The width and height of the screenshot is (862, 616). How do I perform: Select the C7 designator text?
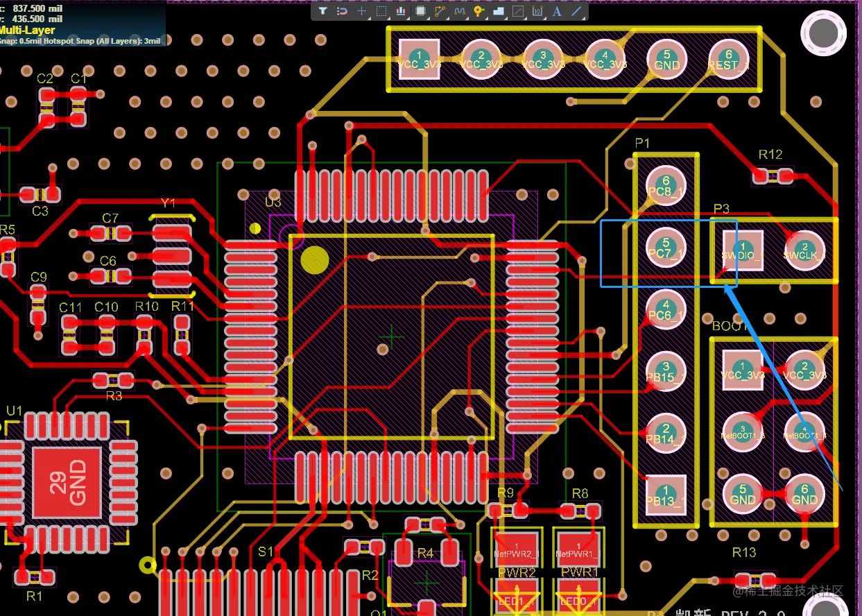coord(110,219)
